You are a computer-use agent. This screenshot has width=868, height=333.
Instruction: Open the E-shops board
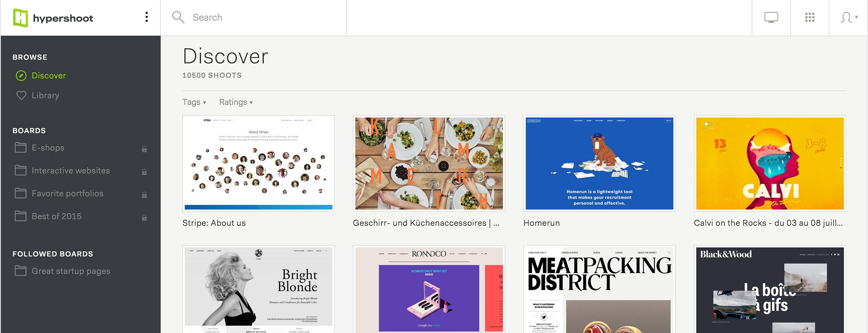pyautogui.click(x=48, y=148)
